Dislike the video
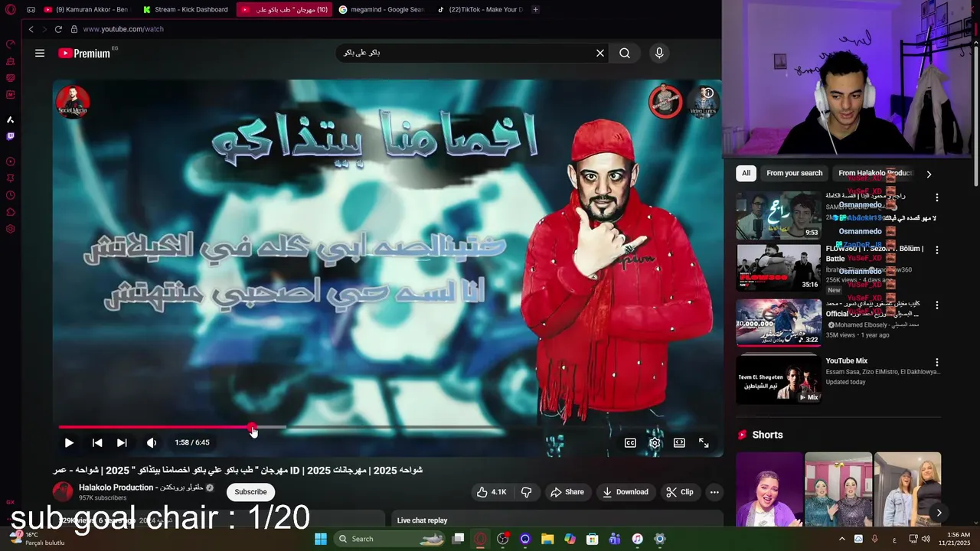The image size is (980, 551). tap(526, 492)
